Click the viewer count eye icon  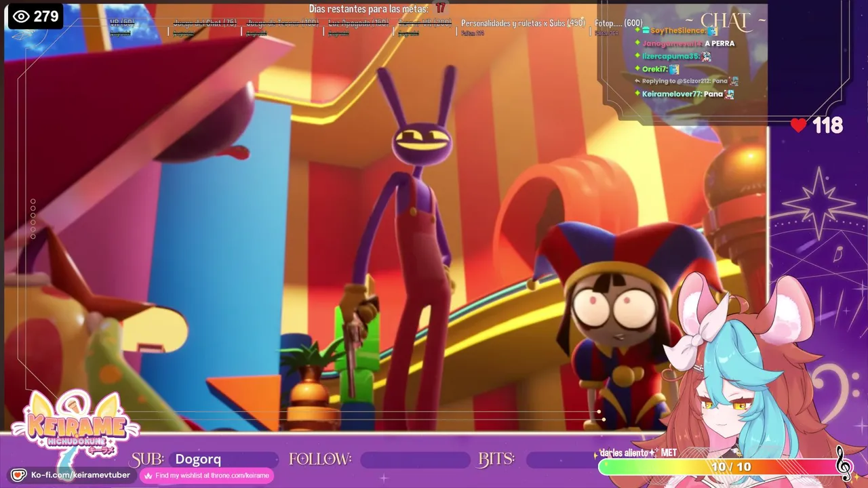click(x=21, y=16)
